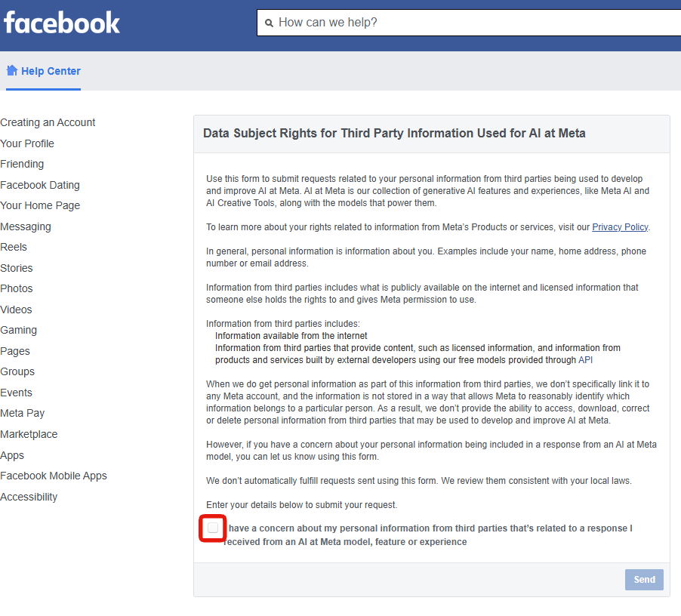Open Your Home Page topic
Screen dimensions: 681x616
(40, 205)
